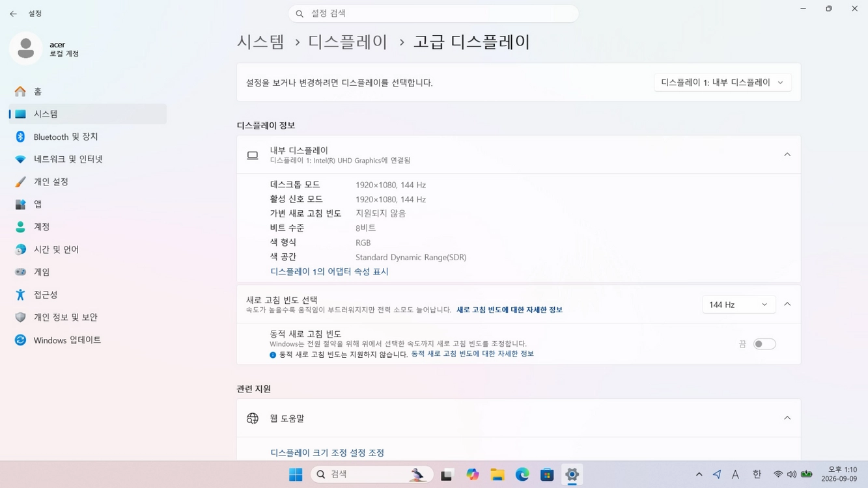Launch Copilot from the taskbar
The image size is (868, 488).
click(473, 474)
